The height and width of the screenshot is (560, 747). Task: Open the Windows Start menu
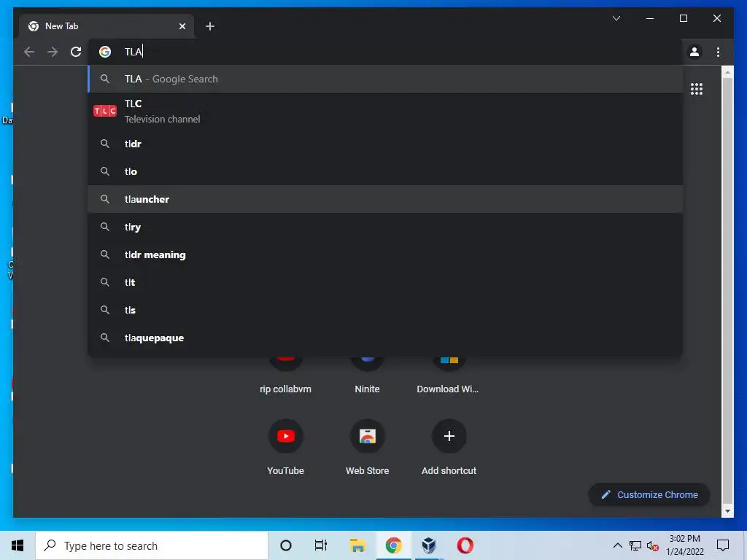tap(18, 545)
